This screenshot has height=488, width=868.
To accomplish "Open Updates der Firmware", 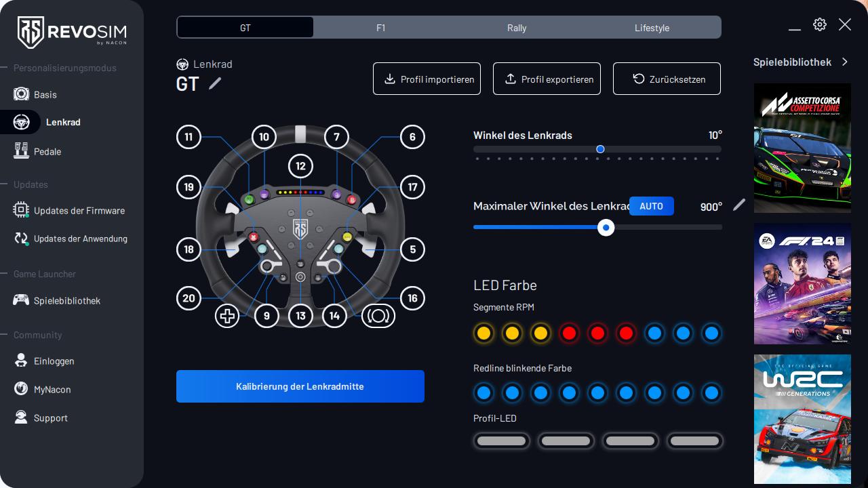I will pyautogui.click(x=79, y=210).
